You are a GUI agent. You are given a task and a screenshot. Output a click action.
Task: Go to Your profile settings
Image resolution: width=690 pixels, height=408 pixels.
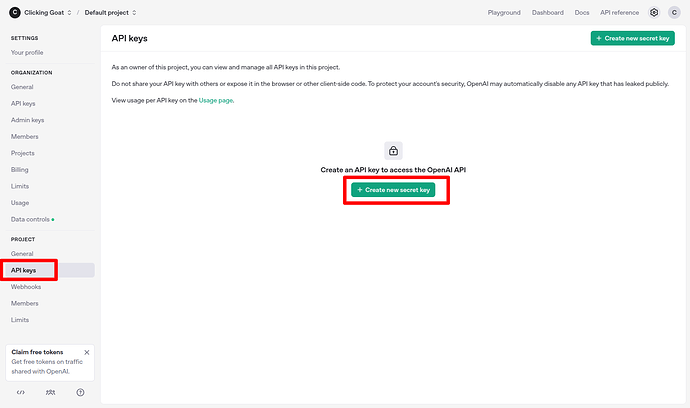tap(27, 52)
